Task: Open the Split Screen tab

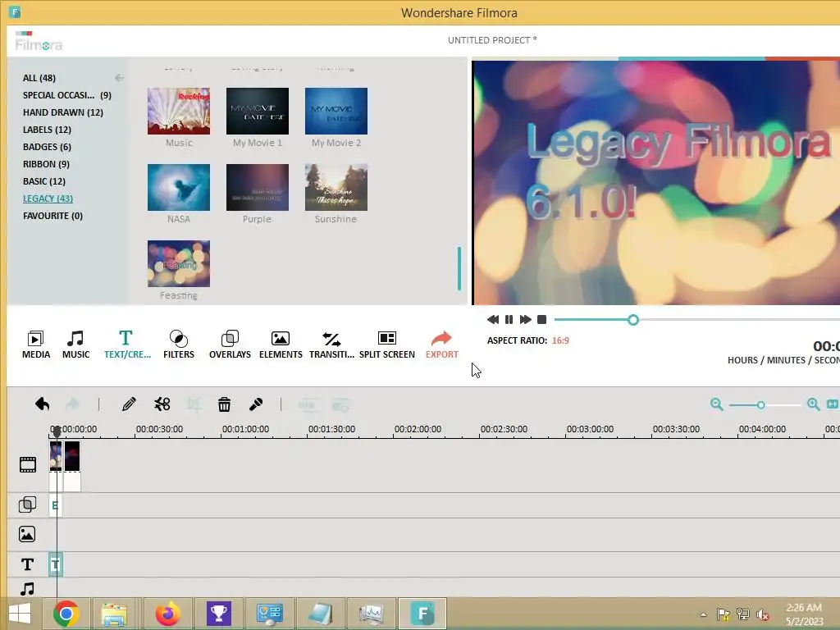Action: click(x=387, y=345)
